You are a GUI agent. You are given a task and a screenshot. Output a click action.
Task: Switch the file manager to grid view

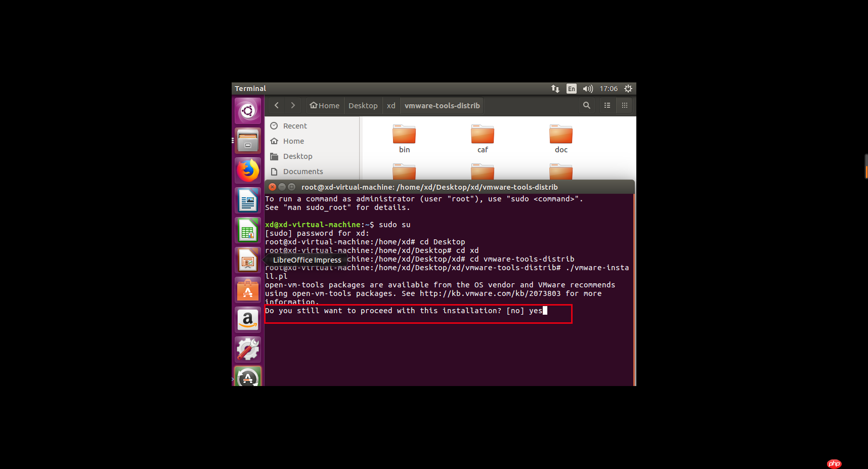coord(624,105)
